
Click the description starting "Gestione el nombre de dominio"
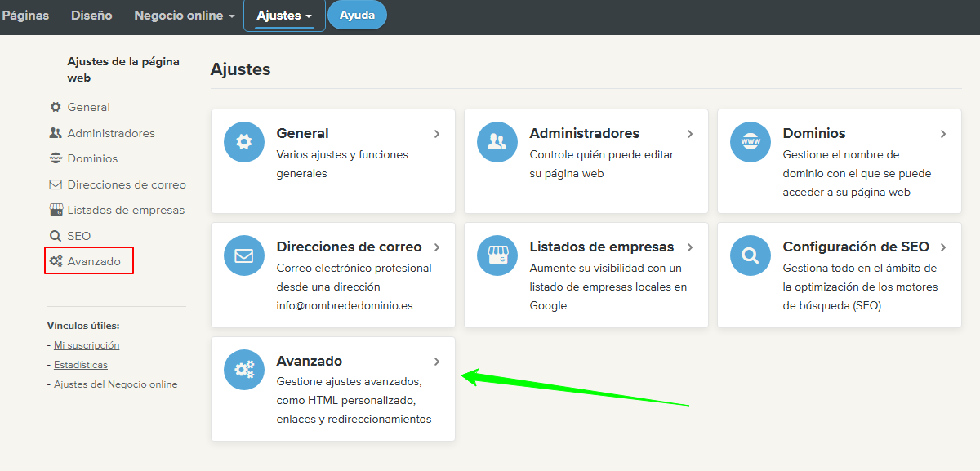tap(857, 173)
